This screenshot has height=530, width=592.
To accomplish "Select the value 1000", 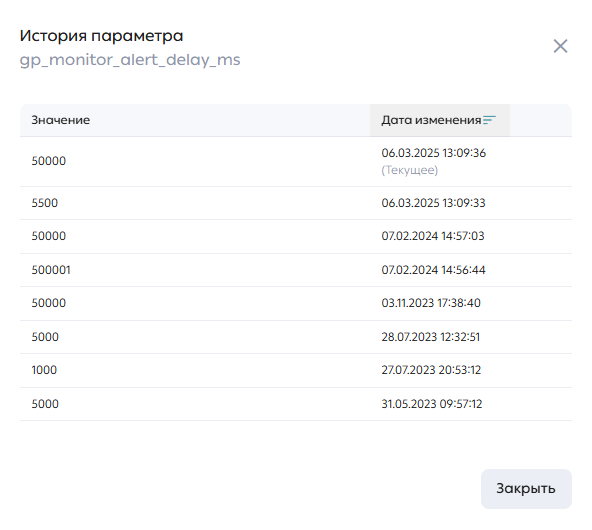I will (x=44, y=370).
